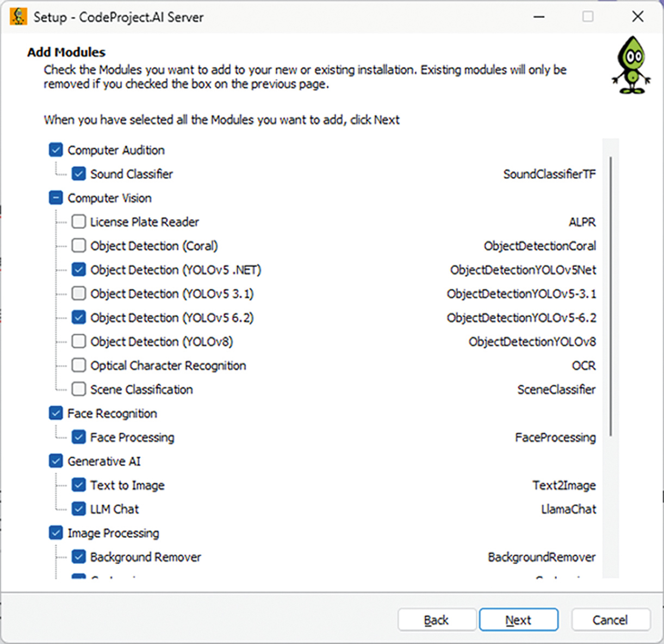Viewport: 664px width, 644px height.
Task: Click the CodeProject.AI setup title bar icon
Action: [x=18, y=17]
